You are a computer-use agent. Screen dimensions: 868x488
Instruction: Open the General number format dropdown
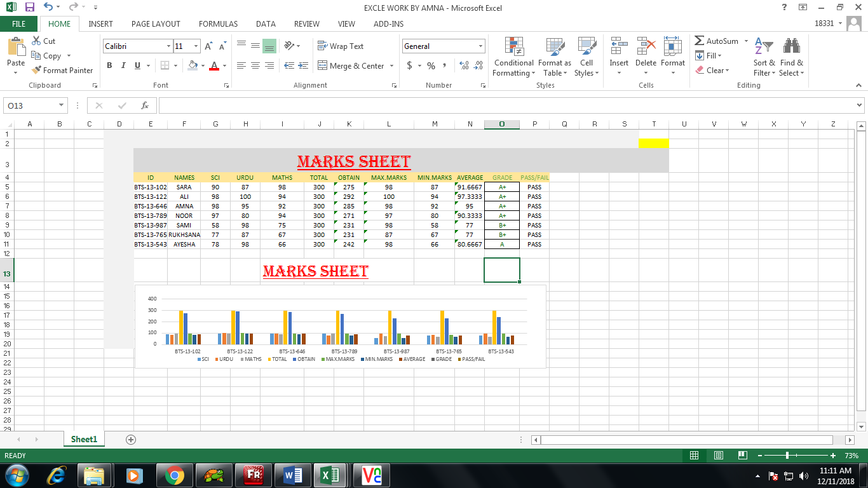coord(480,46)
